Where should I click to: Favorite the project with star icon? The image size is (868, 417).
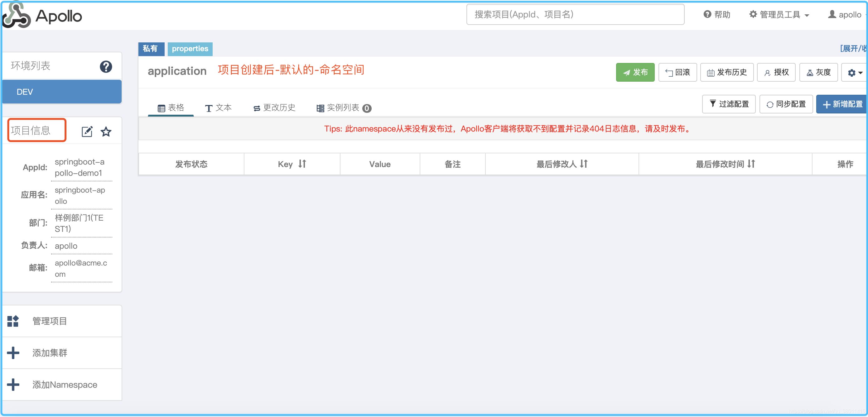(x=106, y=132)
